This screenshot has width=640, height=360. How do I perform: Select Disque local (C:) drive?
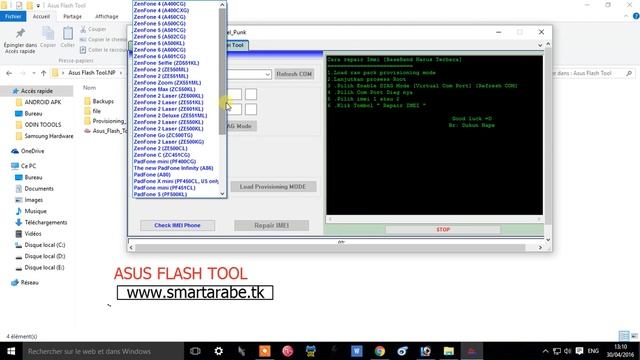[44, 245]
